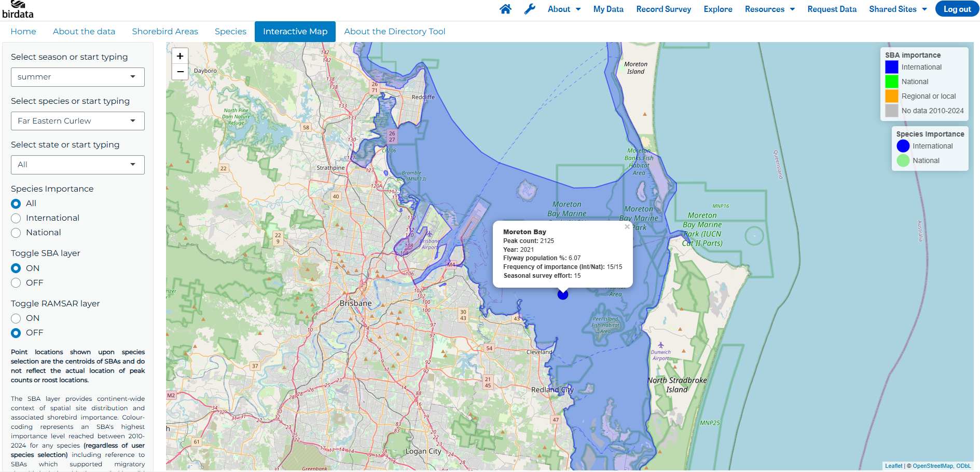Click the blue Moreton Bay map marker

pyautogui.click(x=563, y=294)
